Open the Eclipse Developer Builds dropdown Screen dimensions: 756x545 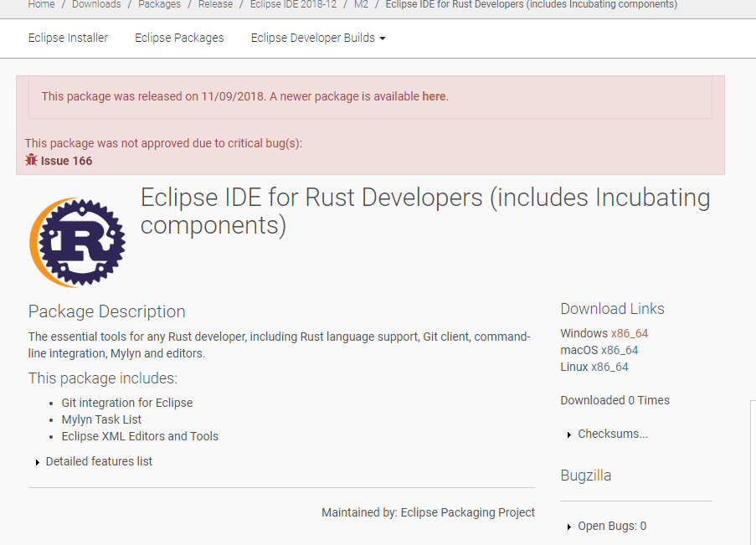pyautogui.click(x=318, y=38)
